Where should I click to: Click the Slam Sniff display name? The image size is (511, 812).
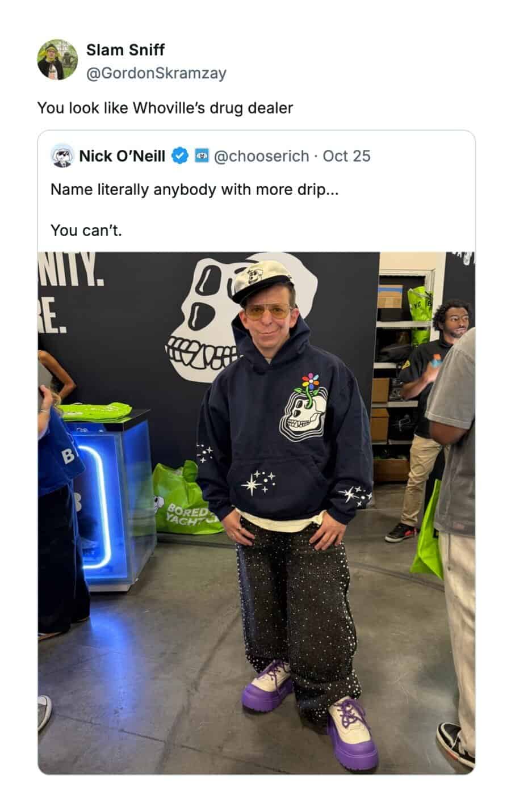click(x=125, y=50)
